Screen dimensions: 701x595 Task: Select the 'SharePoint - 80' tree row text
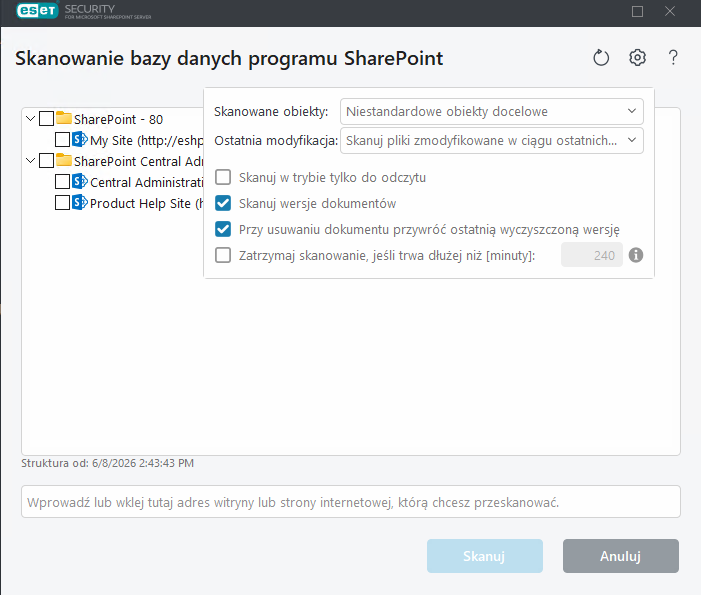tap(118, 119)
